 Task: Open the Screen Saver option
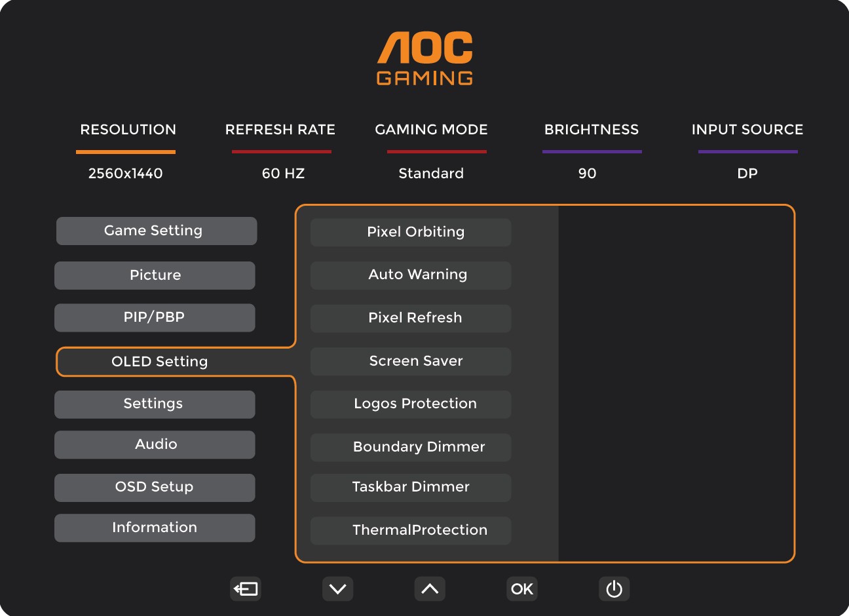tap(411, 361)
